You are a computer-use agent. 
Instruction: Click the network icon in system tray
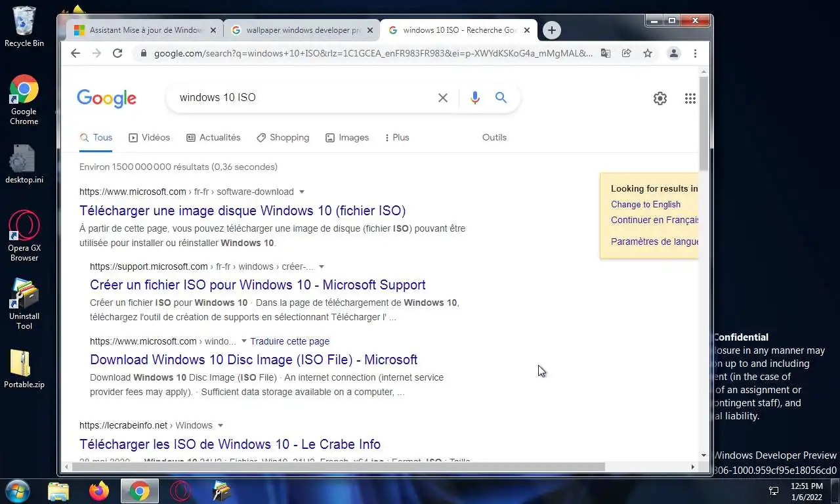774,491
